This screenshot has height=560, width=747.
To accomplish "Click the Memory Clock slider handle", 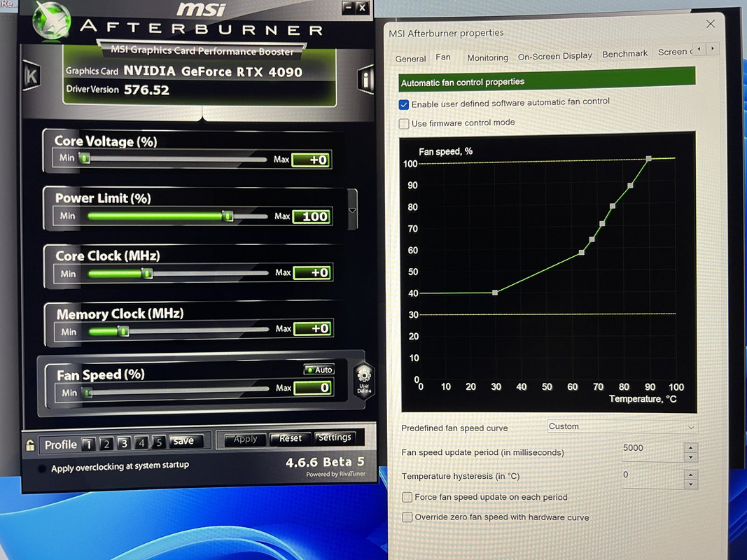I will [123, 330].
